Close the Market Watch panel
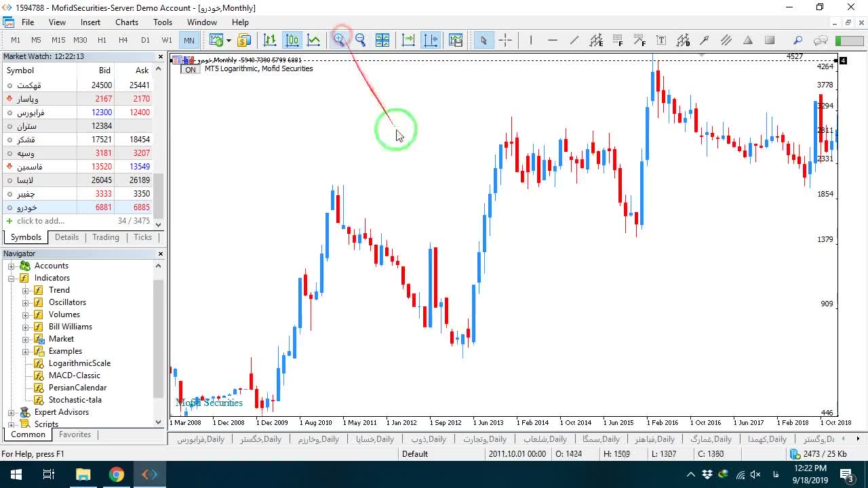 161,56
